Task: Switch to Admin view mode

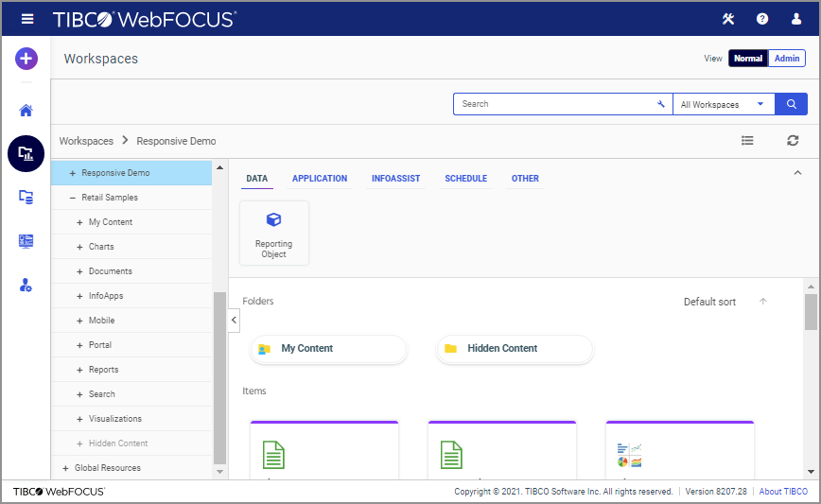Action: click(786, 58)
